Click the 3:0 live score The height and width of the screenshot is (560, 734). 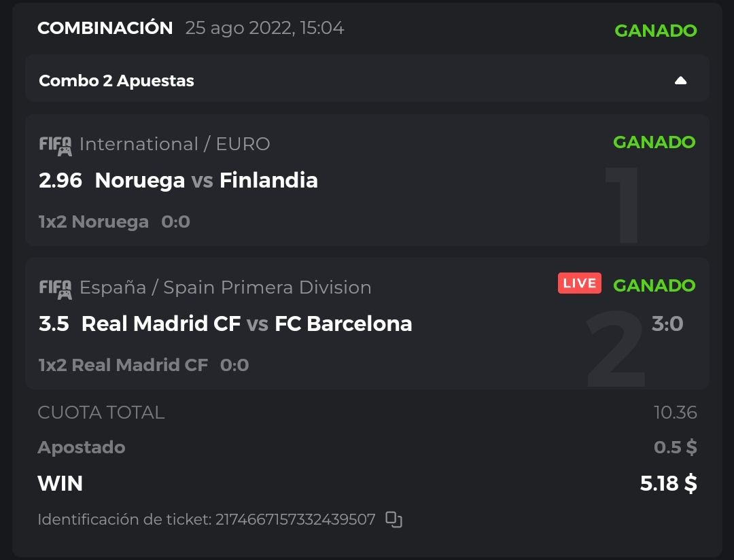click(x=667, y=323)
